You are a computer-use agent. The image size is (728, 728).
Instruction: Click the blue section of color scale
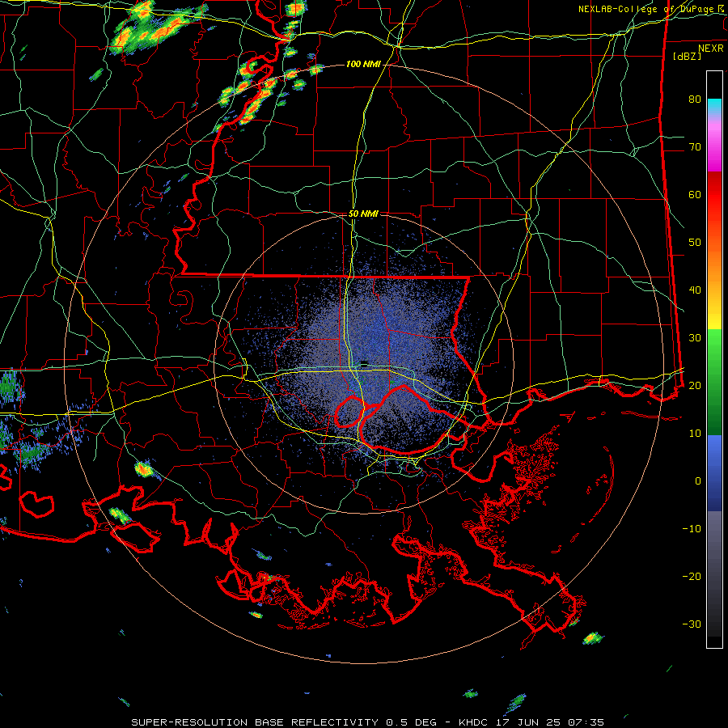click(714, 473)
